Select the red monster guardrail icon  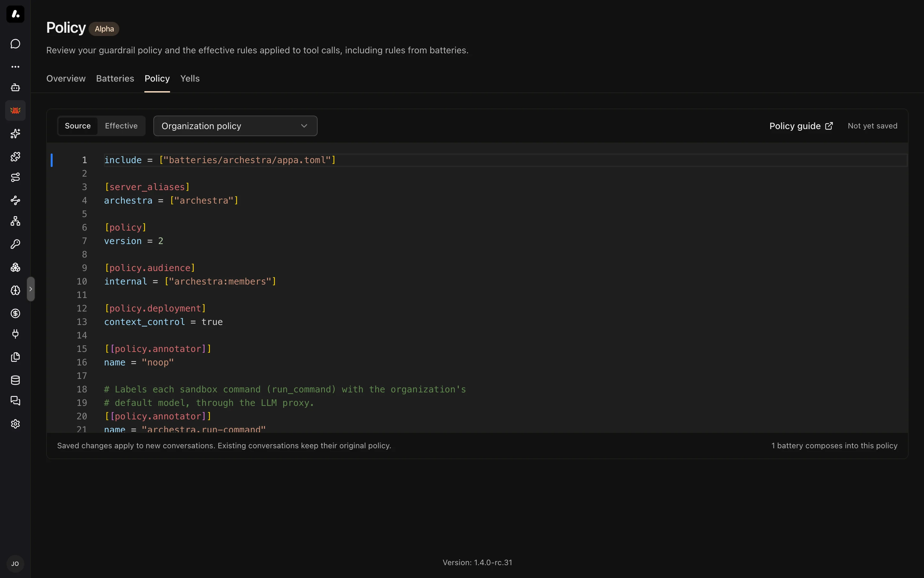pyautogui.click(x=15, y=110)
